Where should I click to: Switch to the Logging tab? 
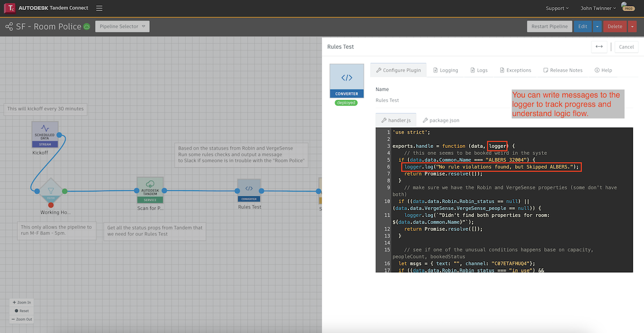[x=445, y=70]
